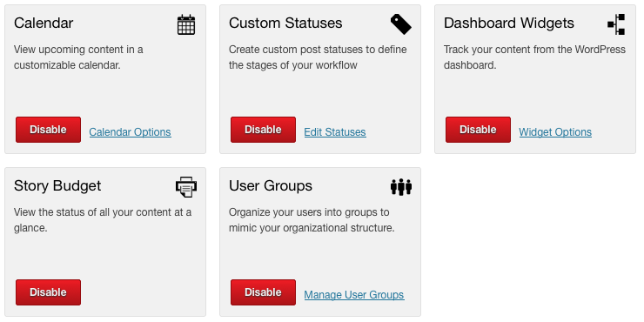Screen dimensions: 644x322
Task: Click the Story Budget printer icon
Action: [x=186, y=187]
